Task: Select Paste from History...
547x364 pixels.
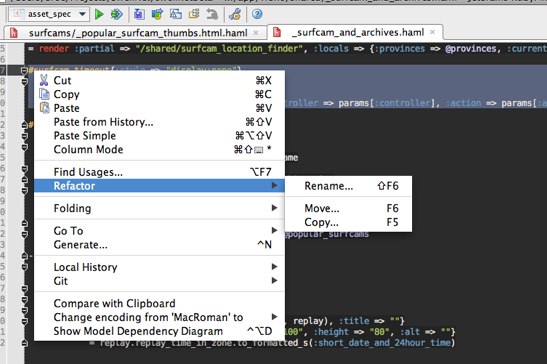Action: pyautogui.click(x=159, y=122)
